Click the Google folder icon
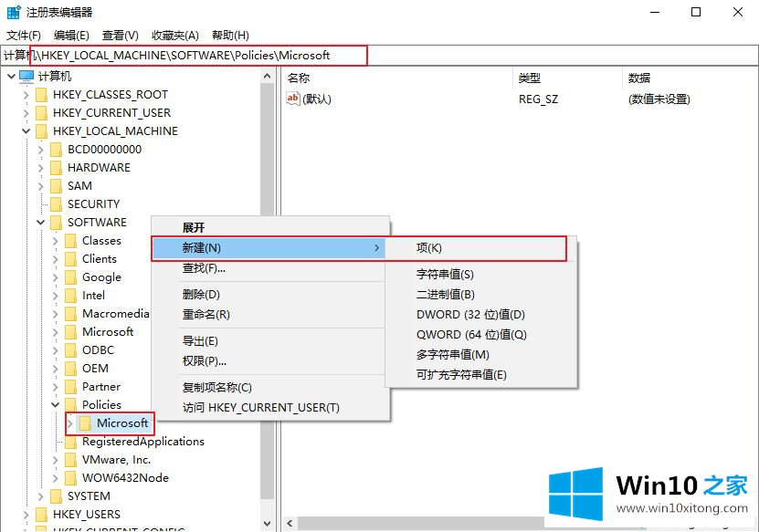Image resolution: width=759 pixels, height=532 pixels. [x=71, y=277]
